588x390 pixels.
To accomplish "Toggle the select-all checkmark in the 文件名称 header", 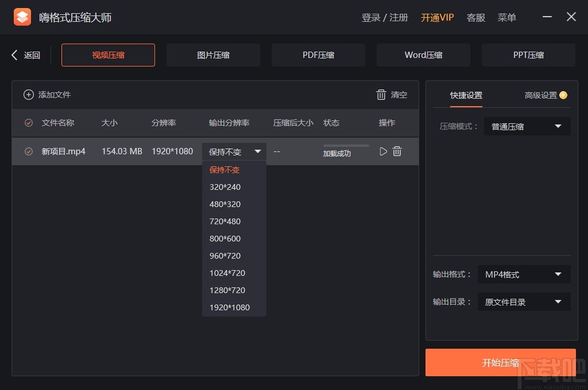I will [29, 123].
